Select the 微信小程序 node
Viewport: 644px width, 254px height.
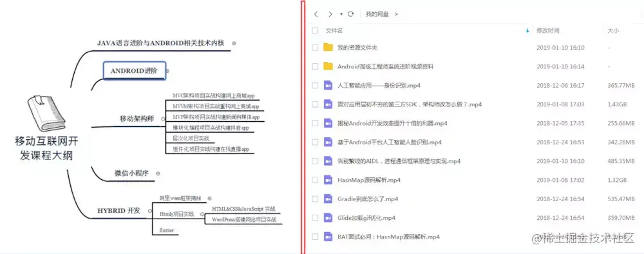131,173
